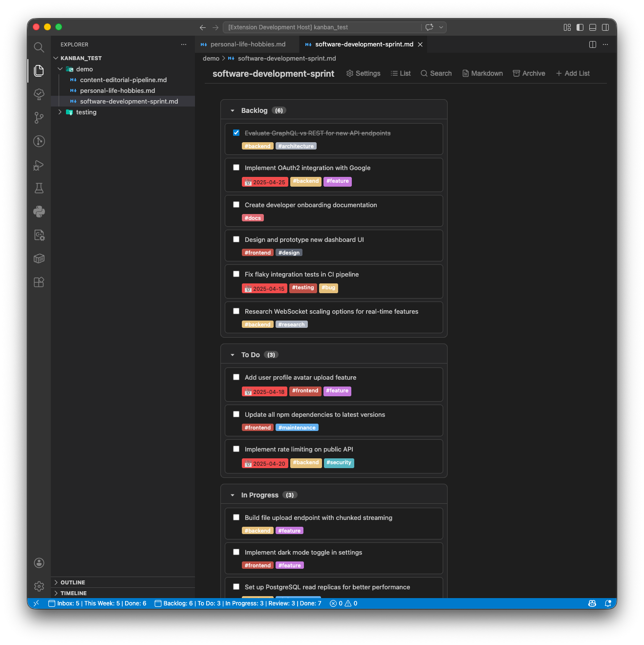The height and width of the screenshot is (645, 644).
Task: Check off the OAuth2 integration task
Action: (236, 167)
